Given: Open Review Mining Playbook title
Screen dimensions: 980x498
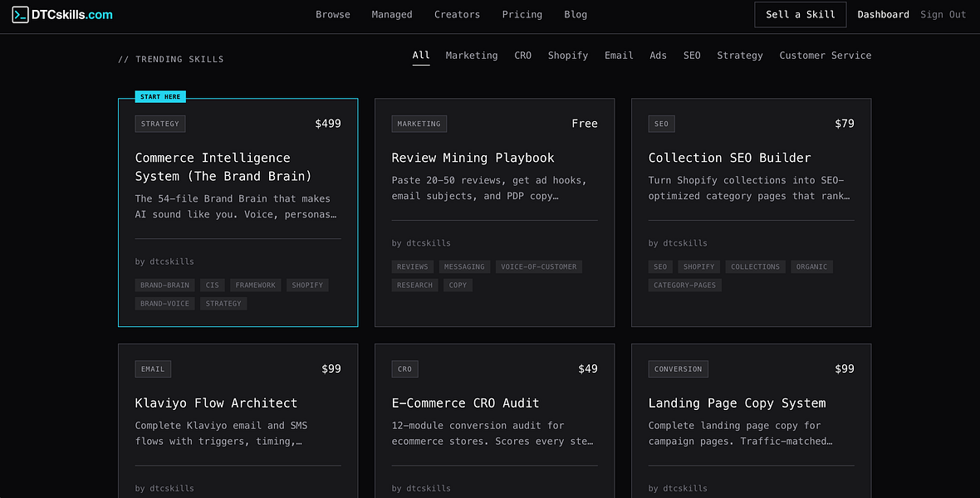Looking at the screenshot, I should click(473, 158).
